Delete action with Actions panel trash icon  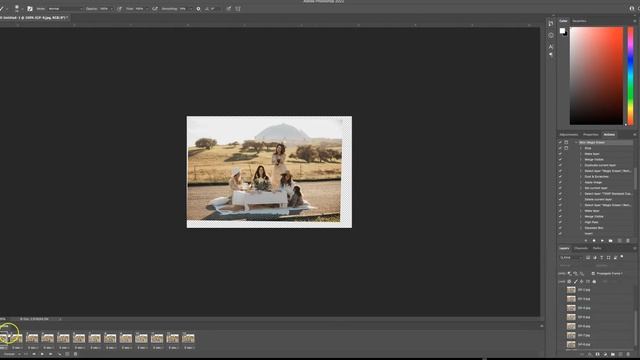click(628, 241)
